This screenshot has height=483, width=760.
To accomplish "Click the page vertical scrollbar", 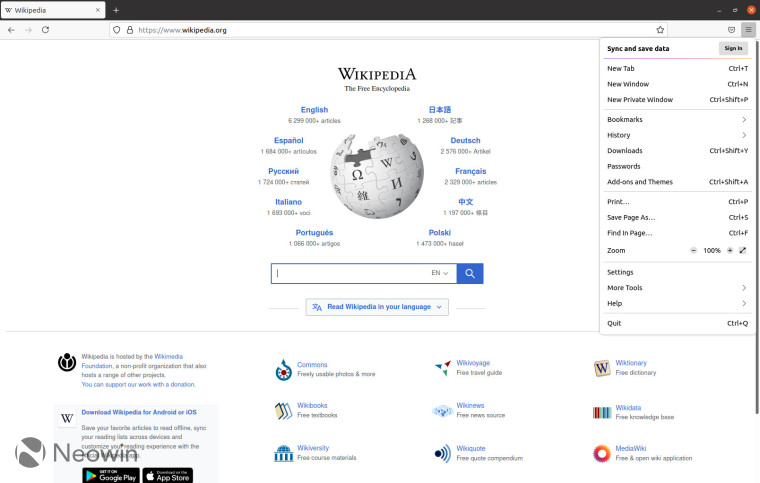I will pyautogui.click(x=757, y=228).
